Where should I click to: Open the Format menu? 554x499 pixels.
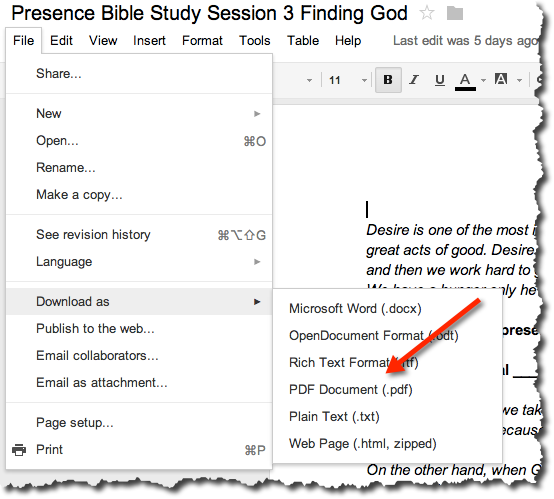(202, 41)
